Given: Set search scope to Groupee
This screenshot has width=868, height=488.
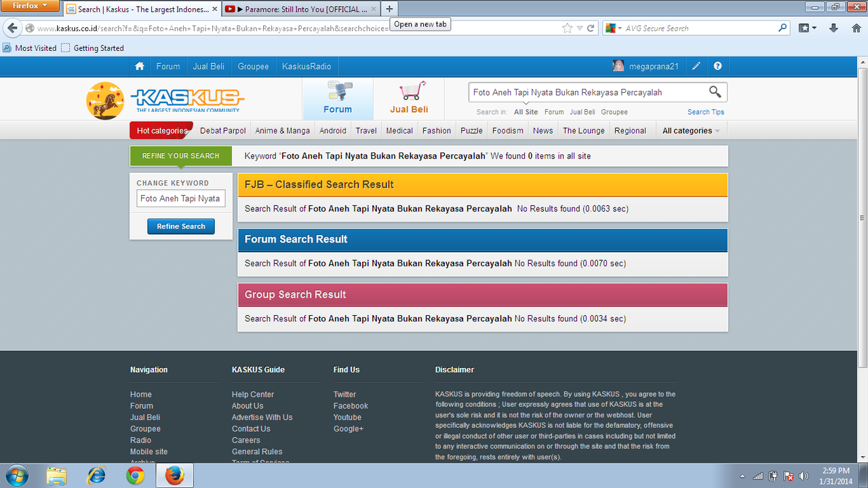Looking at the screenshot, I should click(614, 112).
